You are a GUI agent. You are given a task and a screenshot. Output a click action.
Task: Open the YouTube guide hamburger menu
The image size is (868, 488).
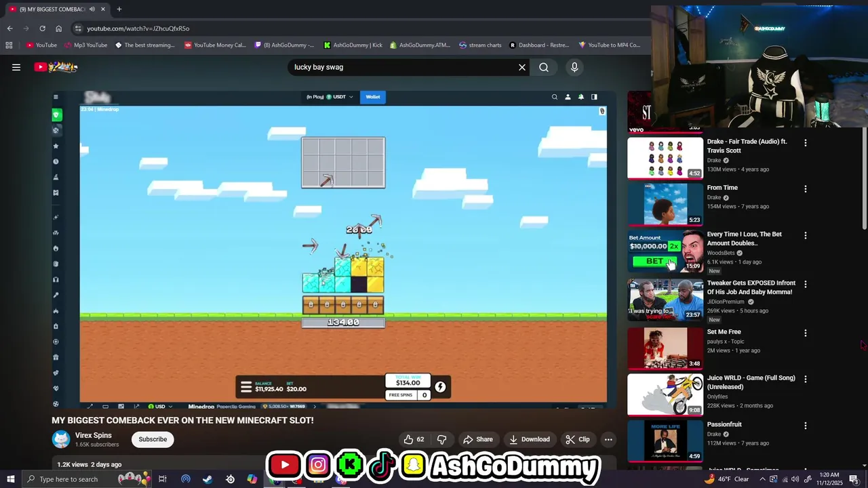[x=16, y=67]
